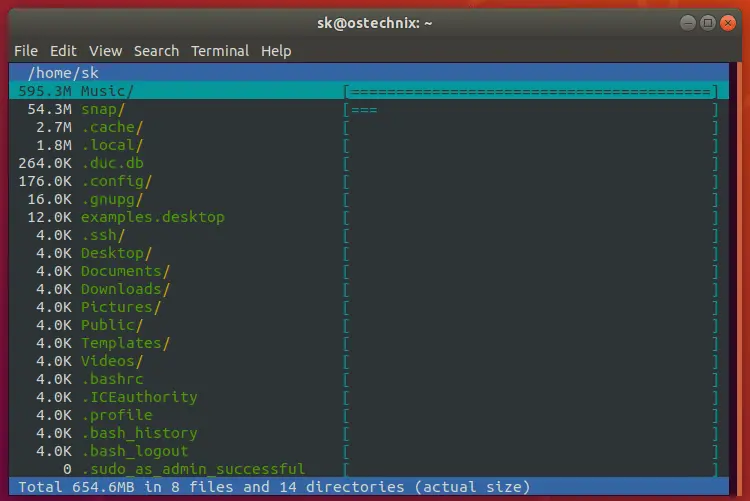
Task: Open the Search menu
Action: 156,51
